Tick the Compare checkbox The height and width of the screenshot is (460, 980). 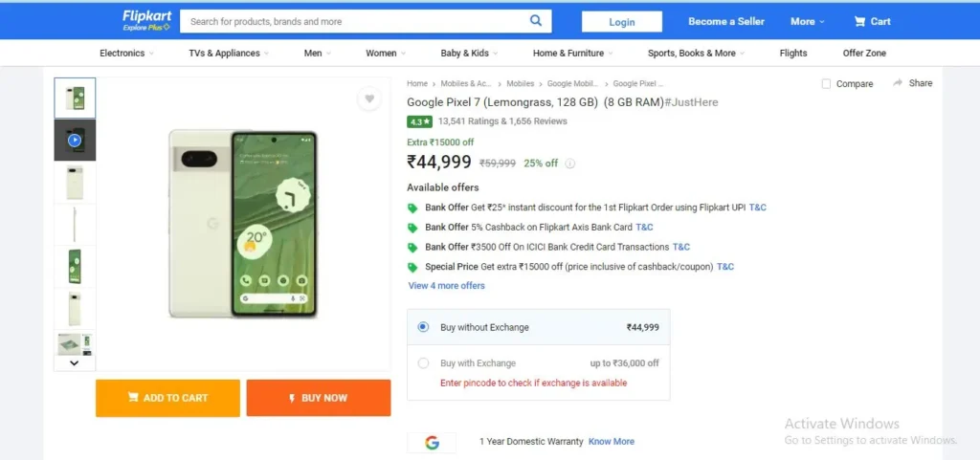(x=826, y=83)
